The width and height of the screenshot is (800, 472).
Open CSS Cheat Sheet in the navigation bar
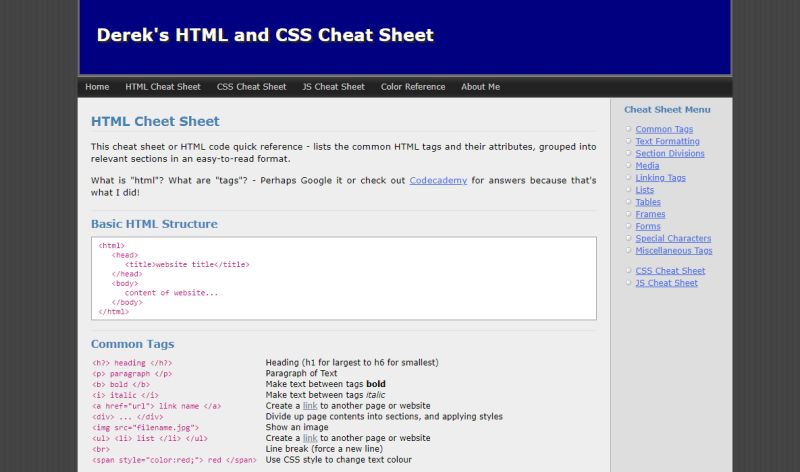(251, 87)
